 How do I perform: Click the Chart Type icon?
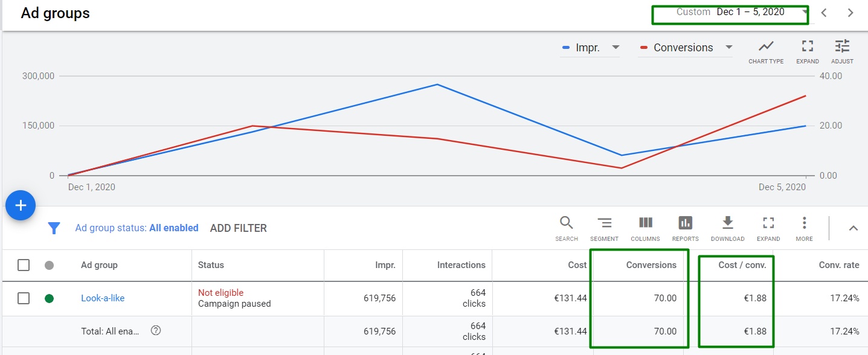(766, 47)
